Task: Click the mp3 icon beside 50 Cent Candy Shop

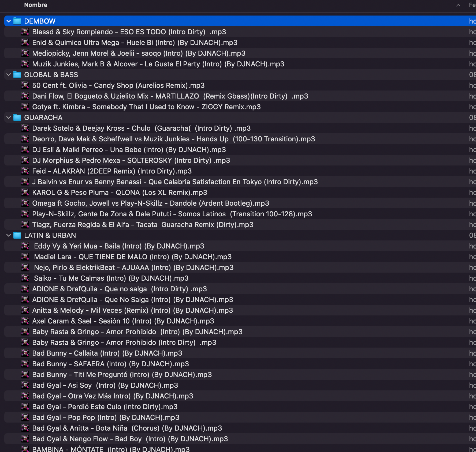Action: tap(25, 85)
